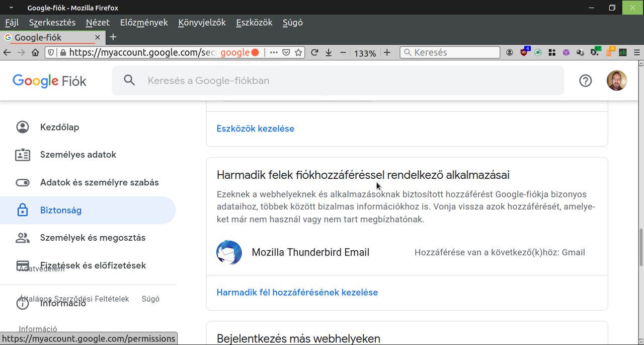Click the Súgó footer link

(150, 299)
